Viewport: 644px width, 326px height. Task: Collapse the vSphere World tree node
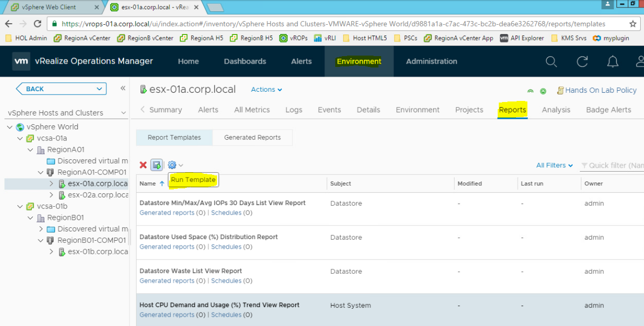tap(10, 127)
